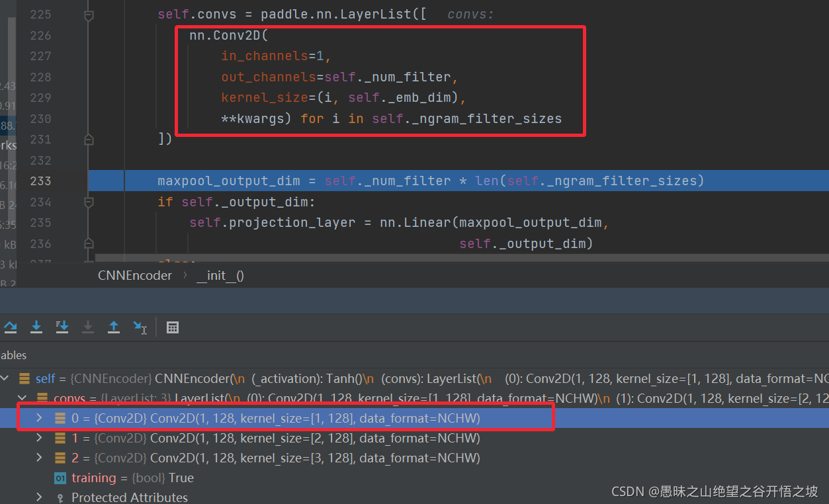Viewport: 829px width, 504px height.
Task: Select the __init__() breadcrumb
Action: (220, 275)
